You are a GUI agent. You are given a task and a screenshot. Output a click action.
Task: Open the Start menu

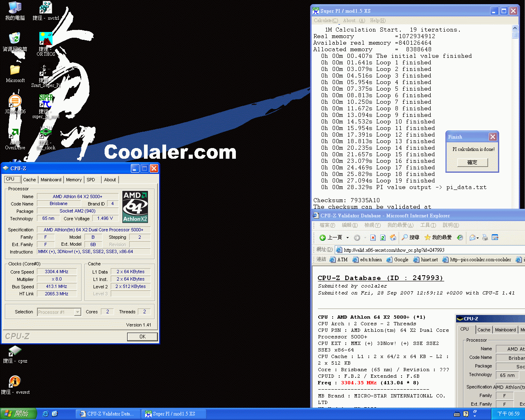point(18,414)
